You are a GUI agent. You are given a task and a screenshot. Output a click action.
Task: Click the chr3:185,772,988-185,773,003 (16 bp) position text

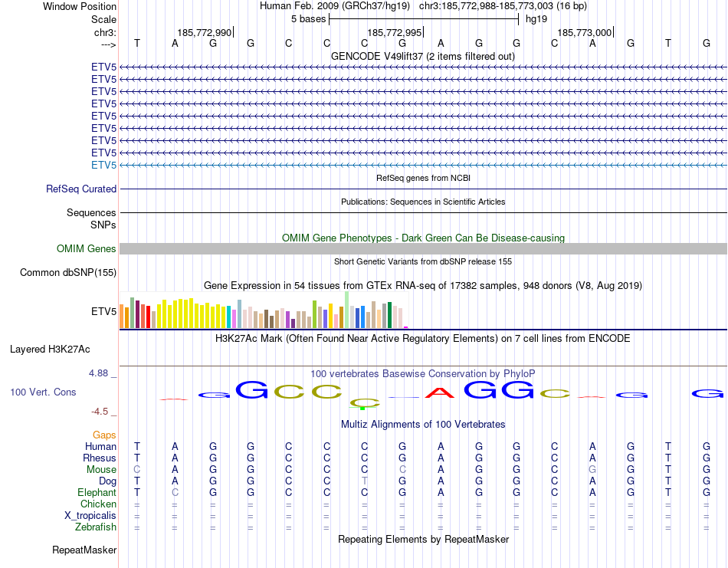[x=503, y=6]
